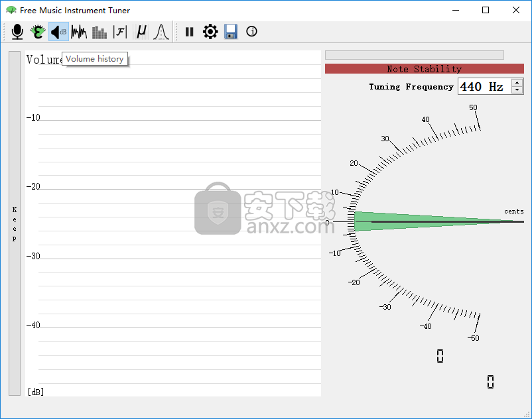Toggle the dB volume history speaker icon
The image size is (532, 419).
pyautogui.click(x=58, y=32)
